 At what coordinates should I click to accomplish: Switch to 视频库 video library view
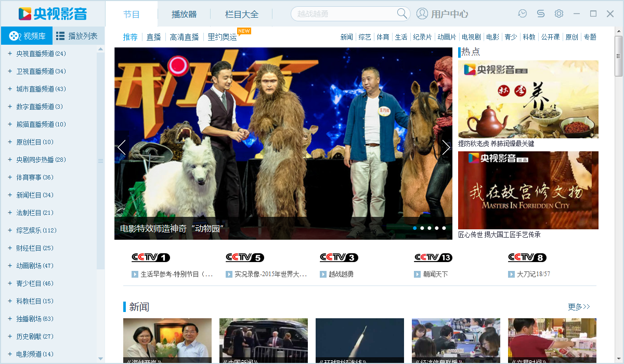pos(27,36)
